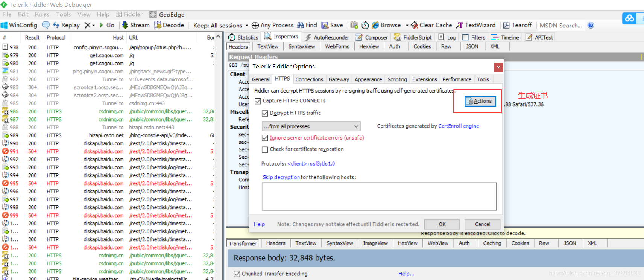This screenshot has width=644, height=280.
Task: Toggle Chunked Transfer-Encoding checkbox
Action: point(237,274)
